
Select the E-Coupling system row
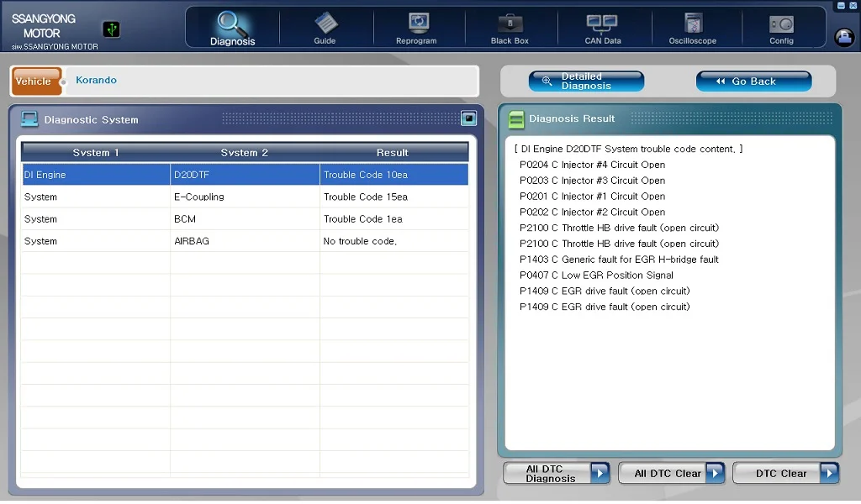(x=245, y=197)
